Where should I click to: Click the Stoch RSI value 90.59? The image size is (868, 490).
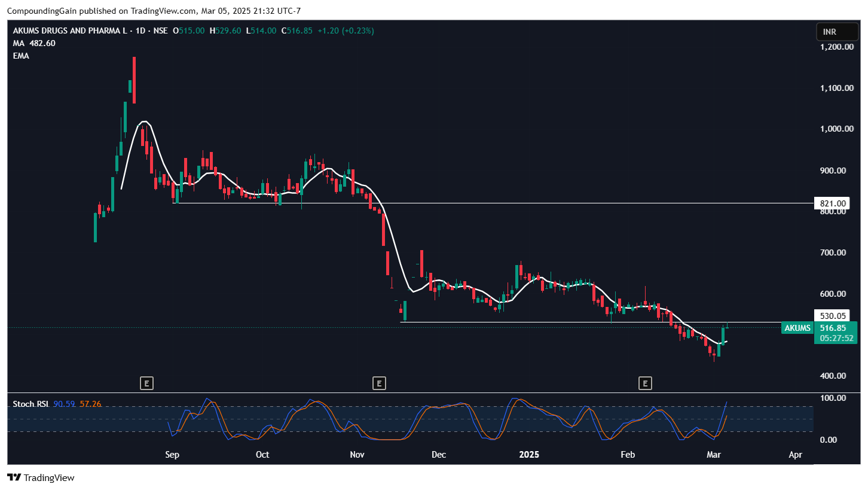coord(64,404)
